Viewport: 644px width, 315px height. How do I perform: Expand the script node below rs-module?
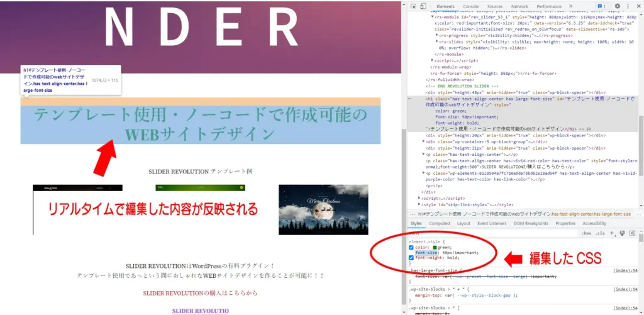pyautogui.click(x=432, y=60)
